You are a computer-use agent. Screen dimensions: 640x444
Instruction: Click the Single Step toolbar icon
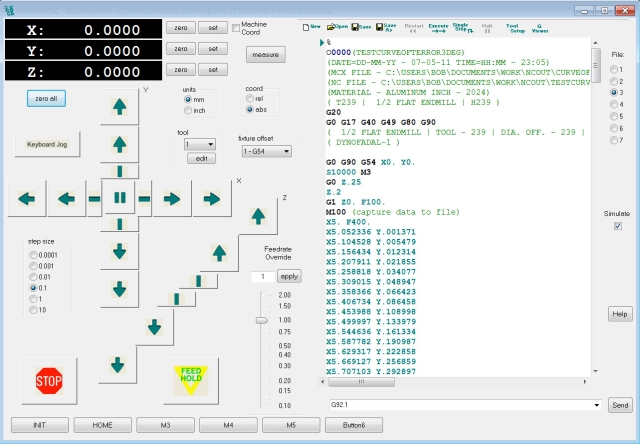(x=462, y=26)
